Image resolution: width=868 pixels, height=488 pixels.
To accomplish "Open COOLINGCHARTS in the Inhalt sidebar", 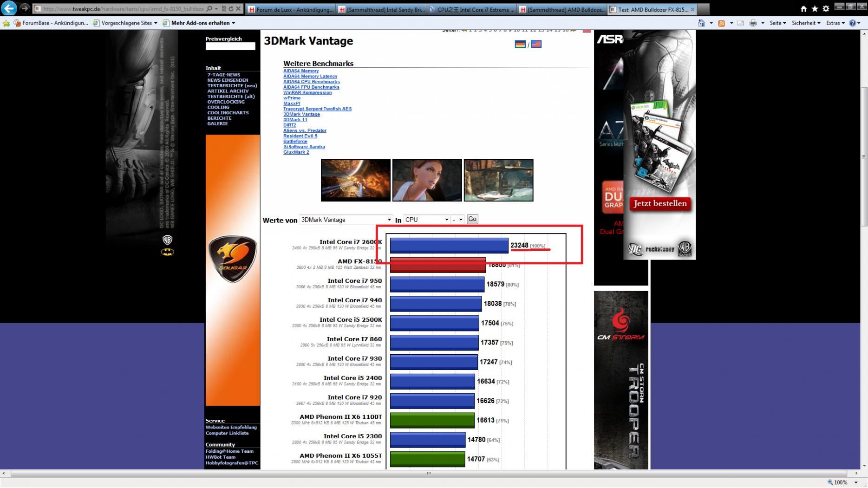I will click(x=228, y=113).
